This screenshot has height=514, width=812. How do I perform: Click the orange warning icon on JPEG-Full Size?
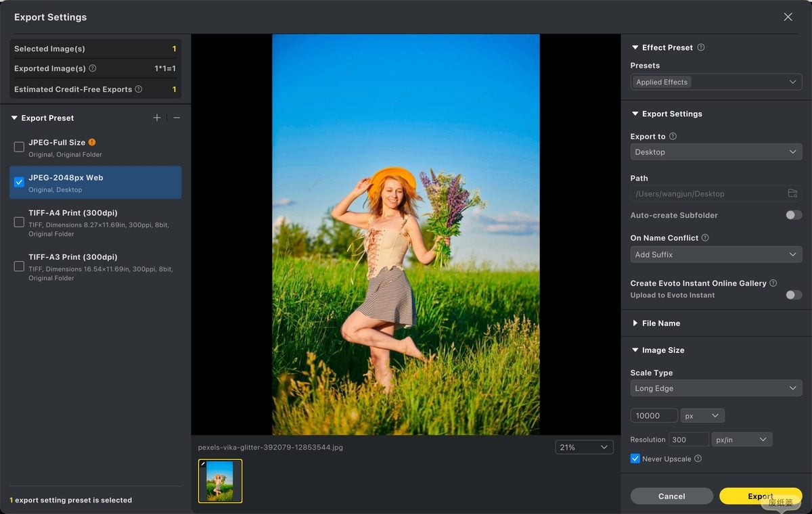tap(92, 142)
